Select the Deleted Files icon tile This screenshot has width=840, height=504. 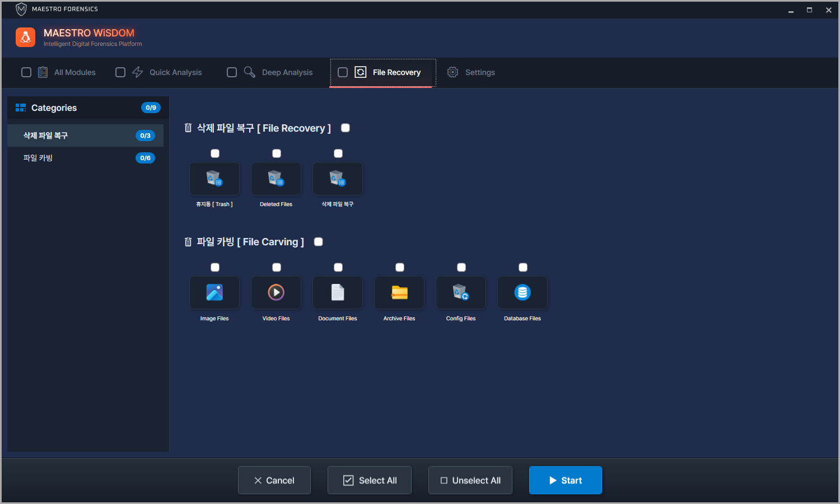[276, 179]
